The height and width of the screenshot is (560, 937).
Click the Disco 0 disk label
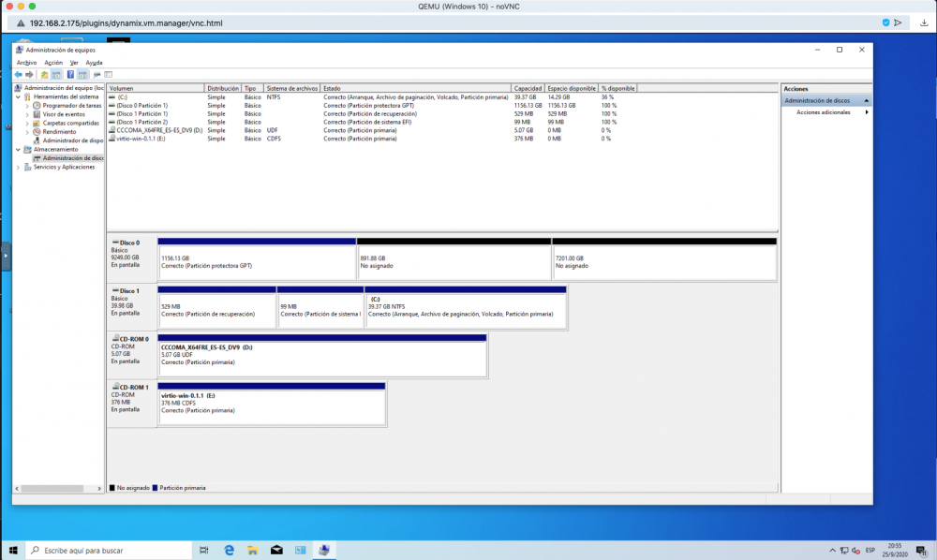(x=131, y=258)
